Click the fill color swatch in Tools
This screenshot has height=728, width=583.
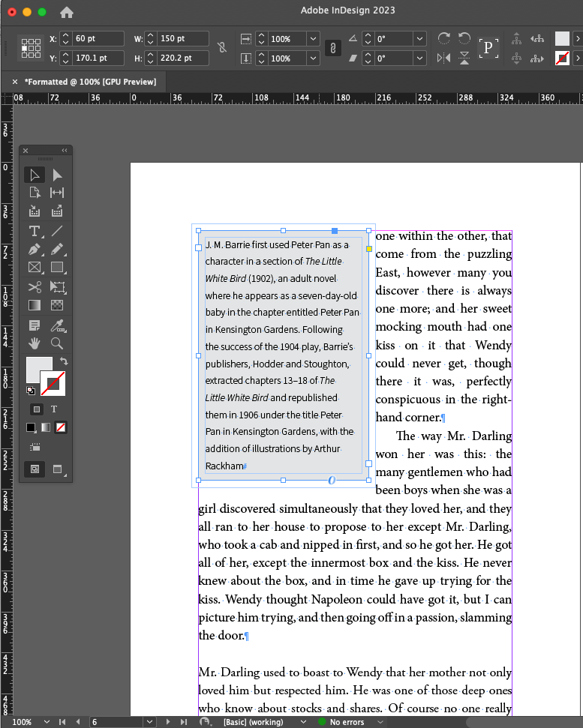point(38,367)
